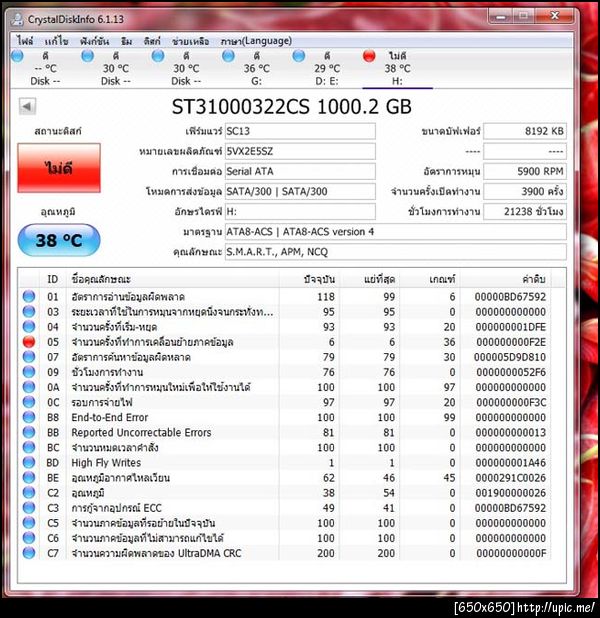Image resolution: width=600 pixels, height=618 pixels.
Task: Click the blue status icon on row C2
Action: 29,493
